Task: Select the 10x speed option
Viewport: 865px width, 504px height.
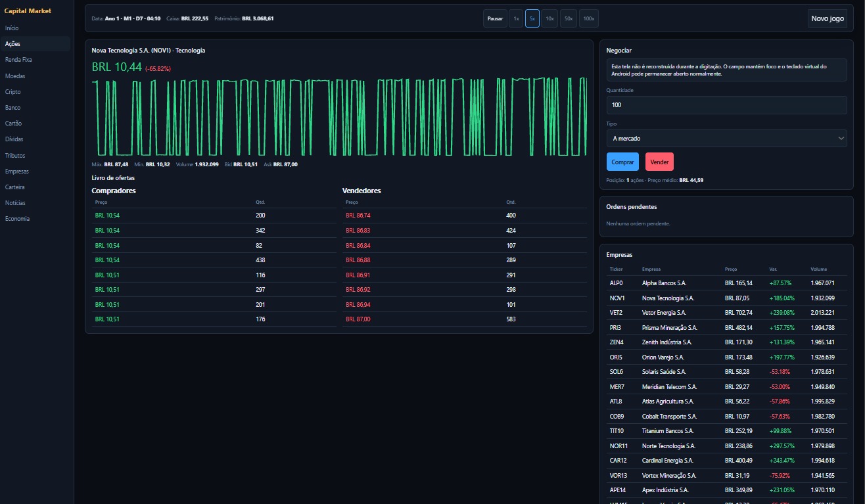Action: pyautogui.click(x=549, y=18)
